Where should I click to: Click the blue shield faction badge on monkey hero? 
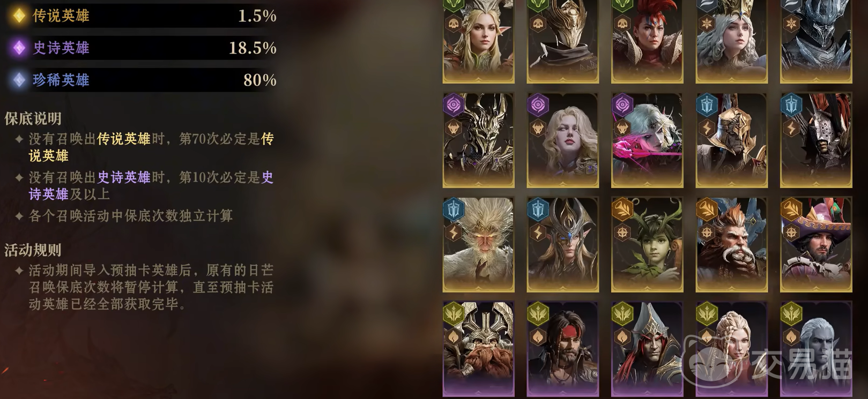click(454, 209)
